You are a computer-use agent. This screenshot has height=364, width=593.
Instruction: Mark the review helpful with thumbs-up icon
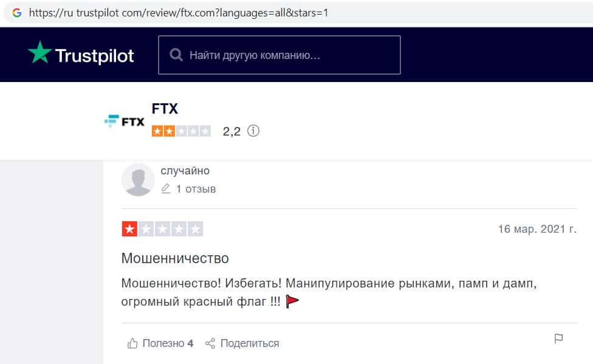[x=132, y=343]
